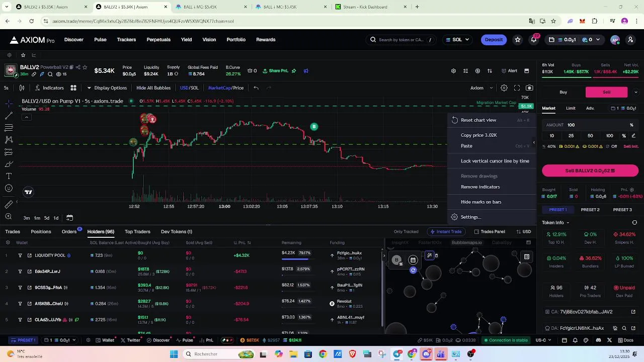Switch order side to Buy
This screenshot has height=362, width=644.
pyautogui.click(x=563, y=92)
